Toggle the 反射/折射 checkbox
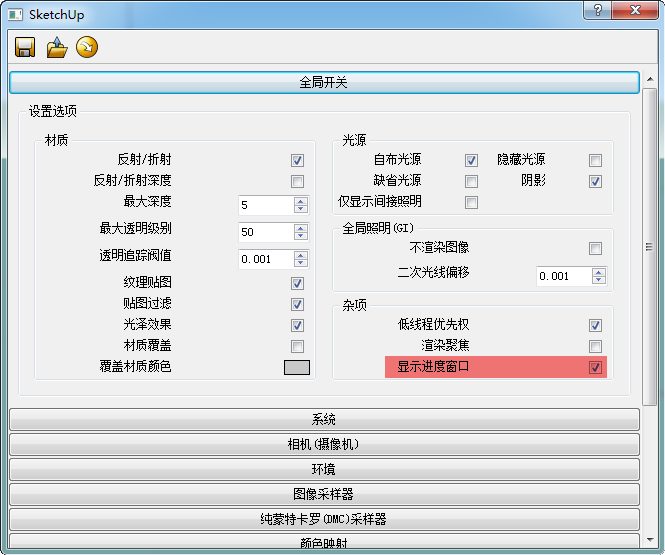Viewport: 665px width, 555px height. [x=297, y=160]
